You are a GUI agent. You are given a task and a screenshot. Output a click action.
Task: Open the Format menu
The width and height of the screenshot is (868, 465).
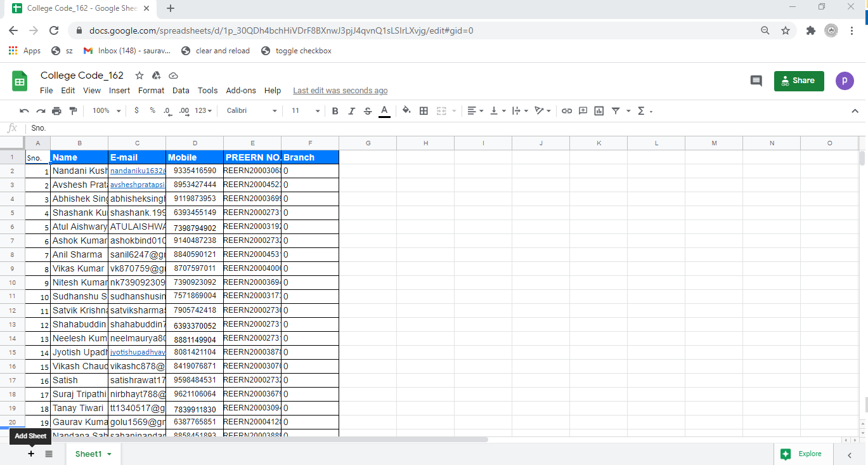(151, 91)
